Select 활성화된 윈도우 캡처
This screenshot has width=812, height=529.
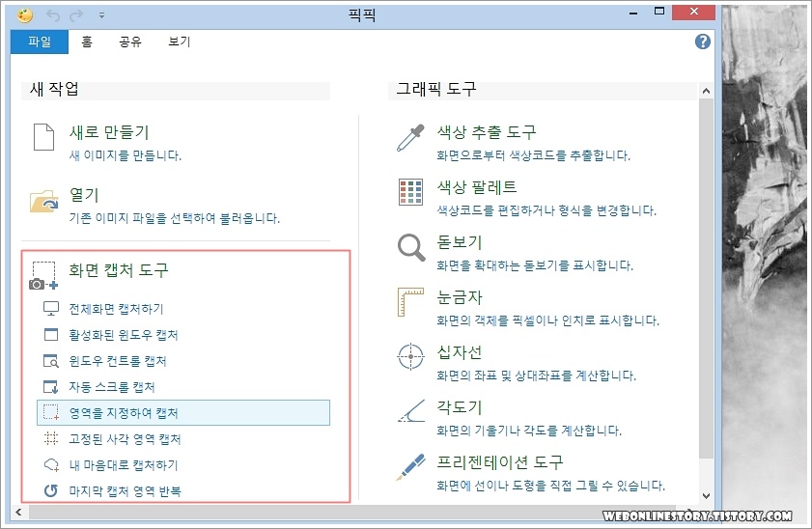[124, 335]
